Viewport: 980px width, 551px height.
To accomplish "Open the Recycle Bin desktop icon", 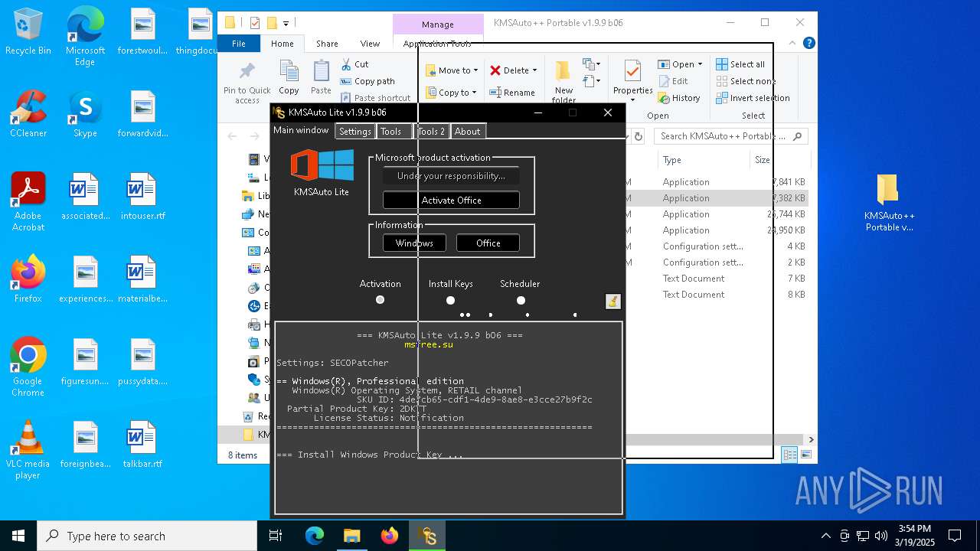I will (x=28, y=32).
